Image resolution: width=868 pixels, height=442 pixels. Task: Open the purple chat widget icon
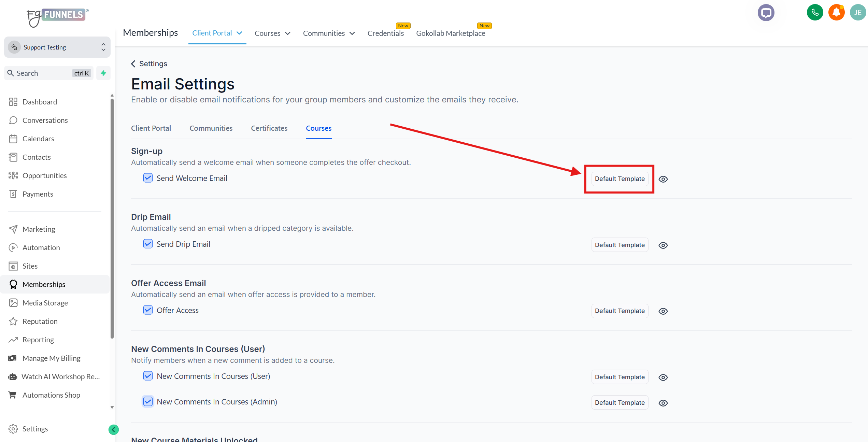[766, 13]
